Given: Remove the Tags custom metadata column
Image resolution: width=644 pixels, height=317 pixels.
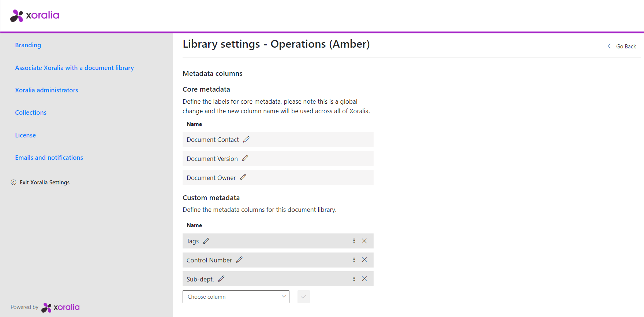Looking at the screenshot, I should (364, 241).
